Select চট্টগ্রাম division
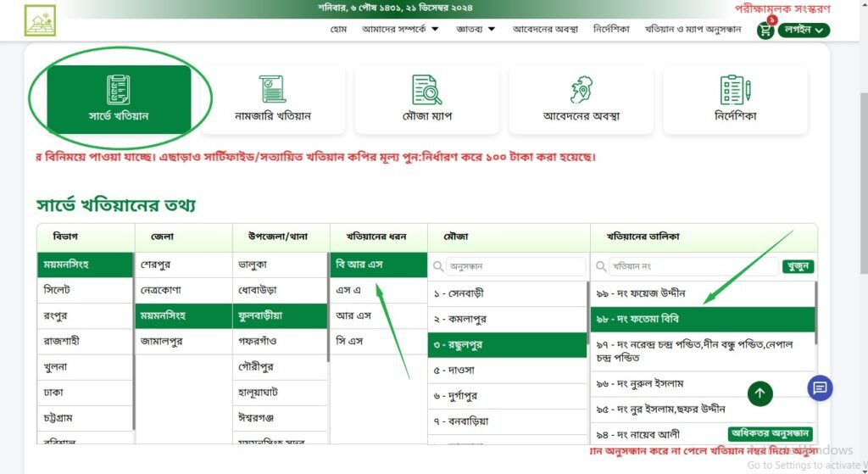Image resolution: width=868 pixels, height=474 pixels. click(85, 418)
